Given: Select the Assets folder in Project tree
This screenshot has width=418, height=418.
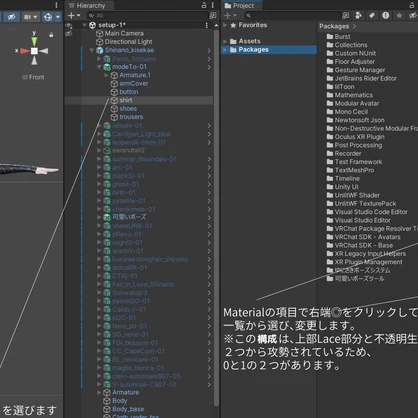Looking at the screenshot, I should [x=245, y=41].
